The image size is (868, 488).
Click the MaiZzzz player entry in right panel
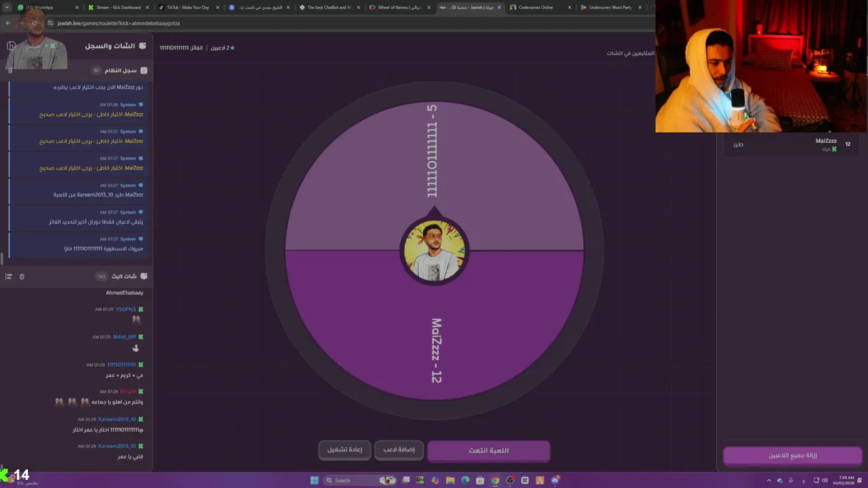(791, 144)
